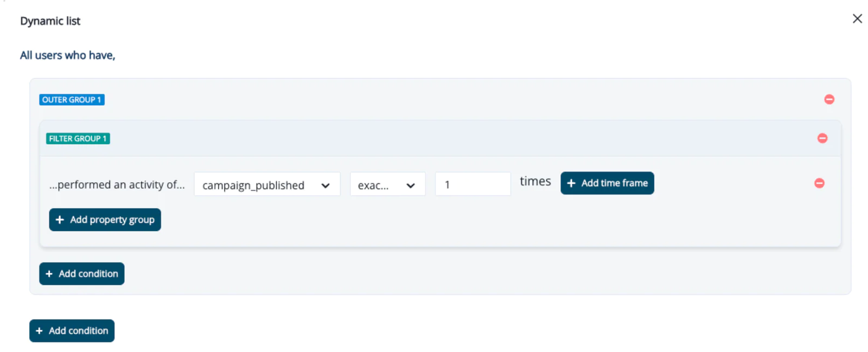
Task: Expand the 'exac...' comparison operator dropdown
Action: pyautogui.click(x=387, y=184)
